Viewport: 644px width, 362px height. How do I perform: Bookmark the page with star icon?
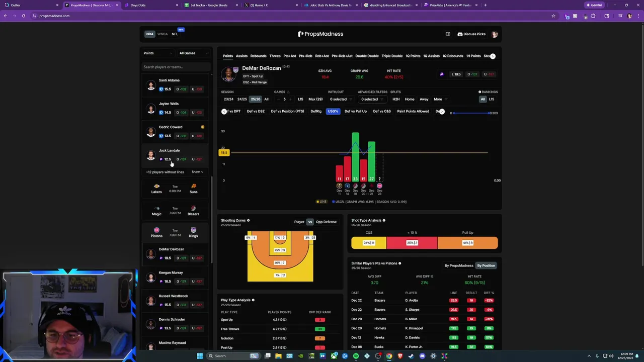click(553, 16)
